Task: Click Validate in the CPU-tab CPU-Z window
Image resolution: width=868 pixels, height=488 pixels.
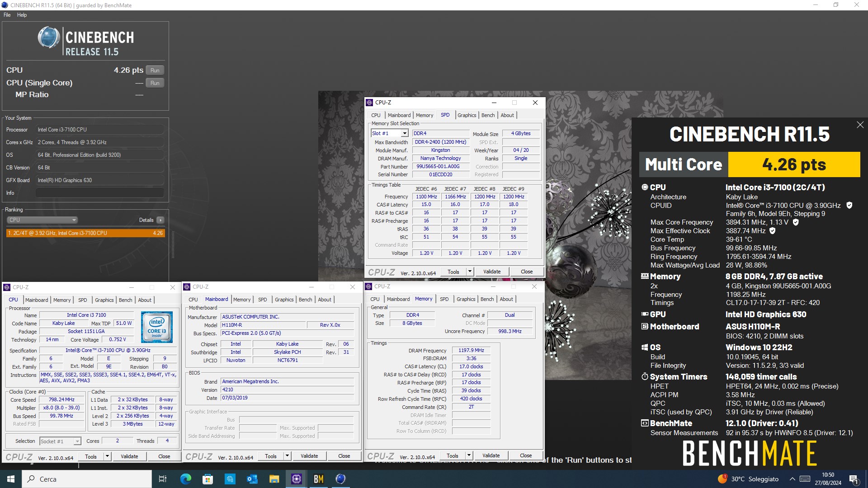Action: (129, 456)
